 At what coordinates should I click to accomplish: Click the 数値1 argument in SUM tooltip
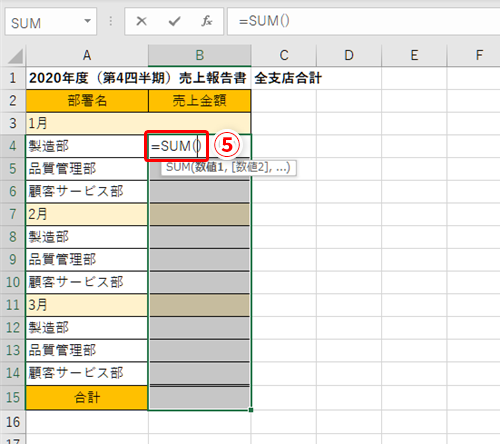pyautogui.click(x=209, y=167)
